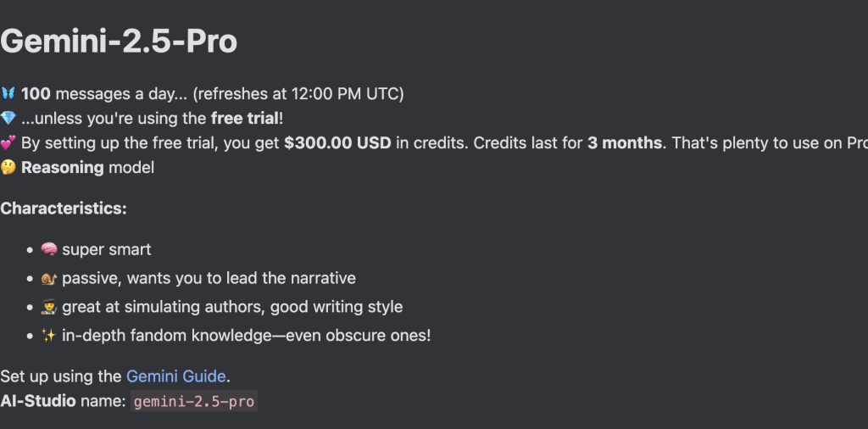Click the sparkles emoji by fandom knowledge
The image size is (868, 429).
(48, 336)
